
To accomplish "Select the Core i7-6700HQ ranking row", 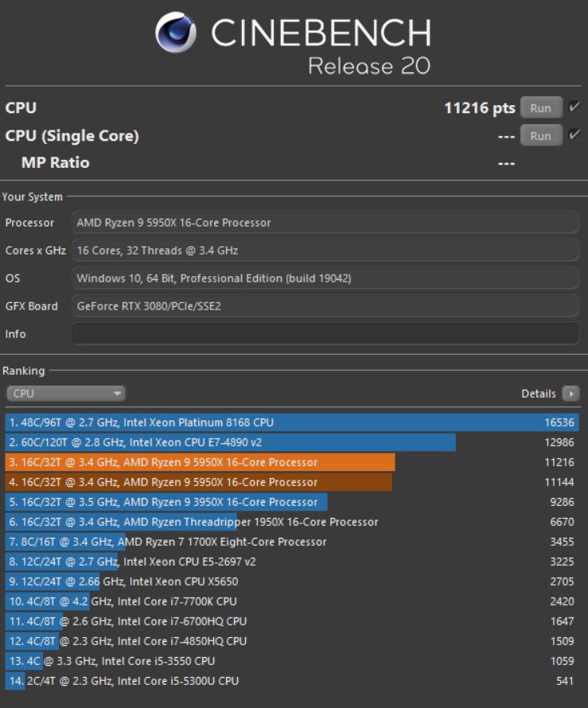I will (x=292, y=621).
